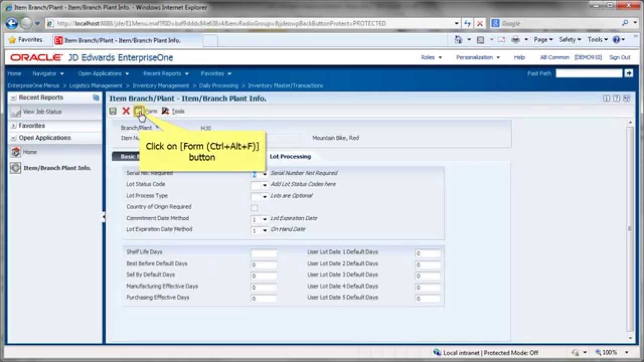Click the Print icon in the IE command bar
644x362 pixels.
pyautogui.click(x=516, y=40)
